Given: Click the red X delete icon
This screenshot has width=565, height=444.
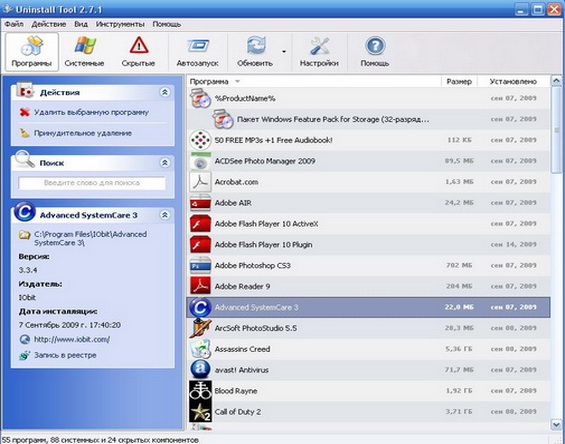Looking at the screenshot, I should tap(24, 112).
